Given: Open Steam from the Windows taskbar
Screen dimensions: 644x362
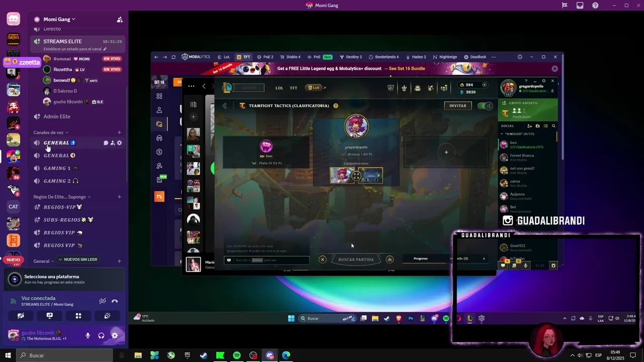Looking at the screenshot, I should [x=203, y=355].
